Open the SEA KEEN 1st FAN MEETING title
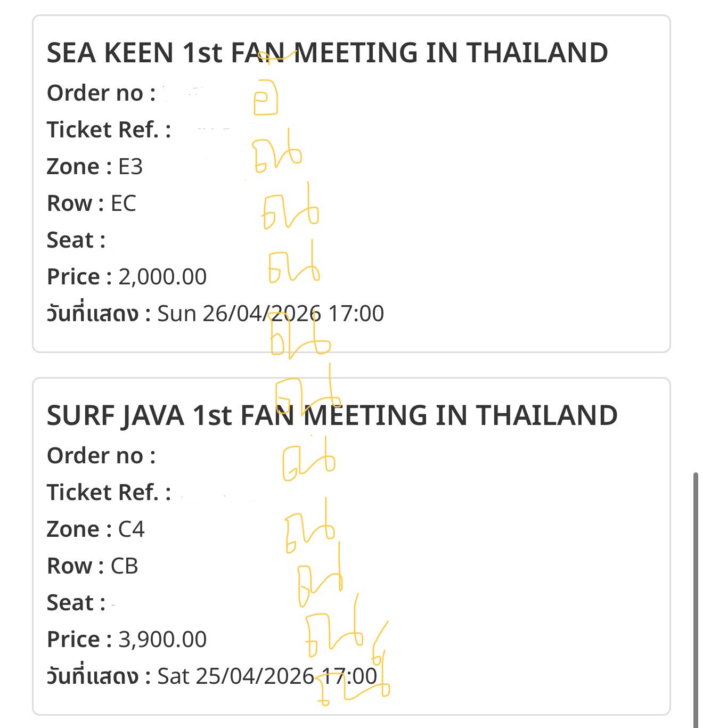703x728 pixels. tap(327, 53)
